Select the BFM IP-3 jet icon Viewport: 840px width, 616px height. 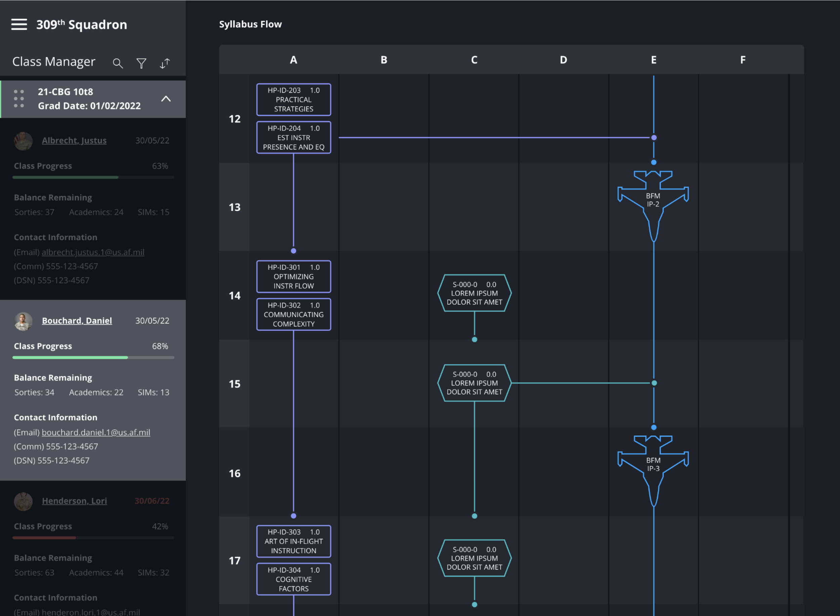(x=653, y=465)
